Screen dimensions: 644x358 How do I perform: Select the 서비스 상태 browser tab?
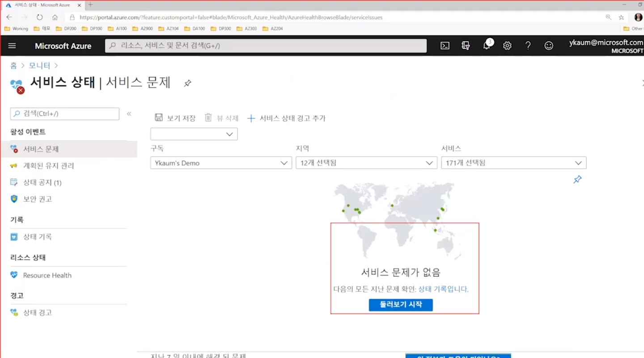43,4
